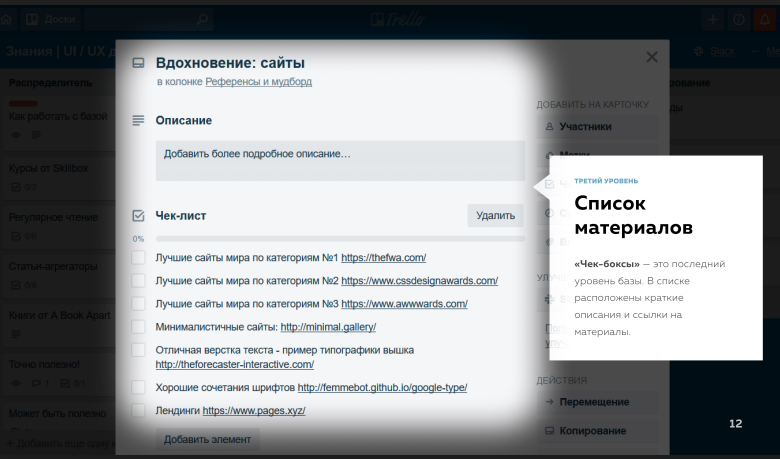
Task: Open the Как работать с базой card
Action: tap(59, 122)
